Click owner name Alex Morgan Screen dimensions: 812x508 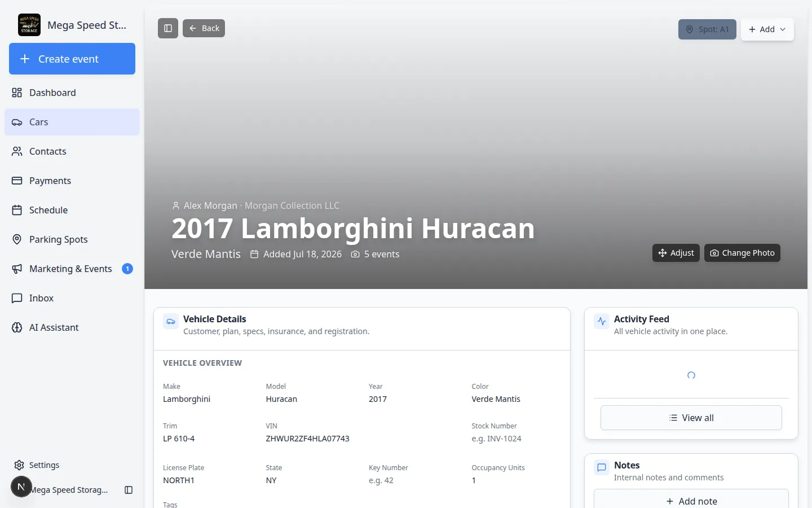pos(210,205)
